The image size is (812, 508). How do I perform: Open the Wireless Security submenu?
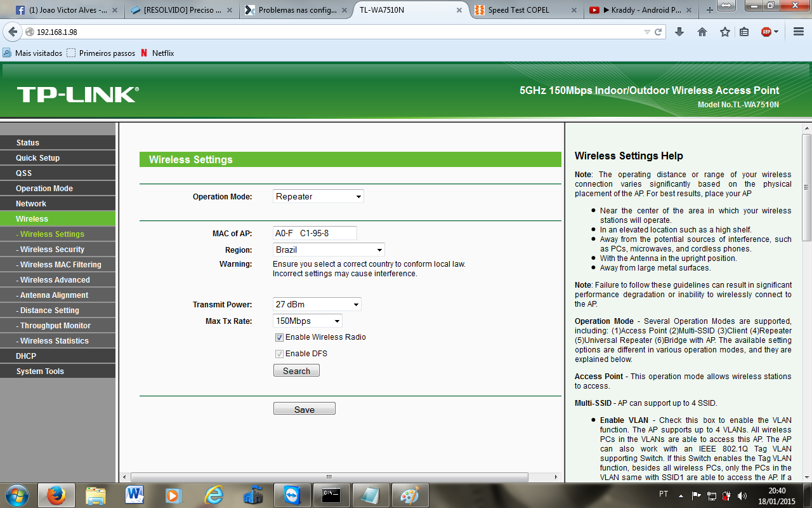[x=58, y=250]
